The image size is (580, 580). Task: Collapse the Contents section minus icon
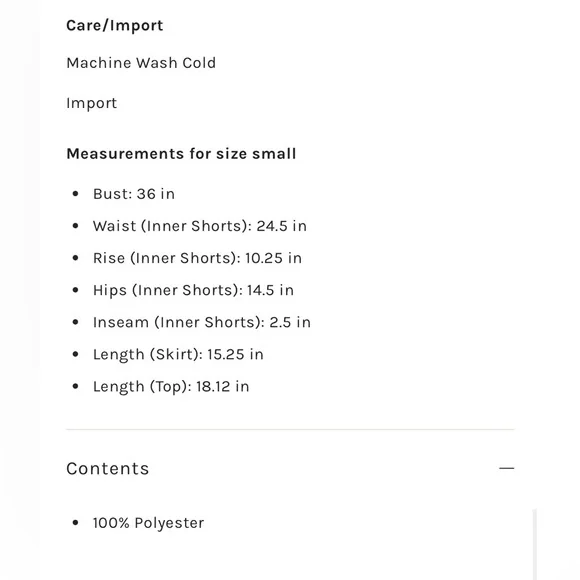pyautogui.click(x=506, y=468)
